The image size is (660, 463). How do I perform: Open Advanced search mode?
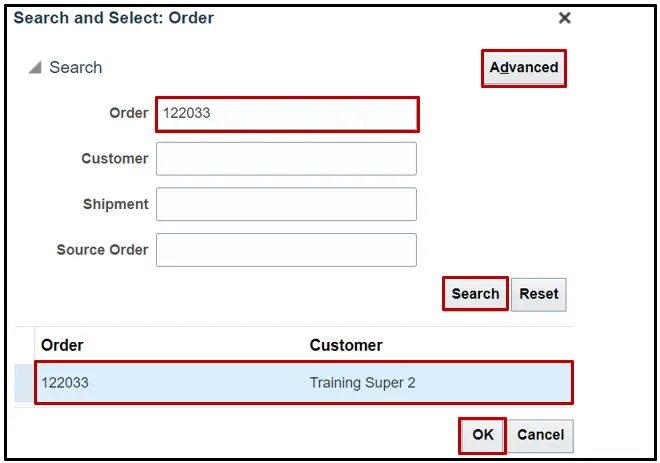523,68
